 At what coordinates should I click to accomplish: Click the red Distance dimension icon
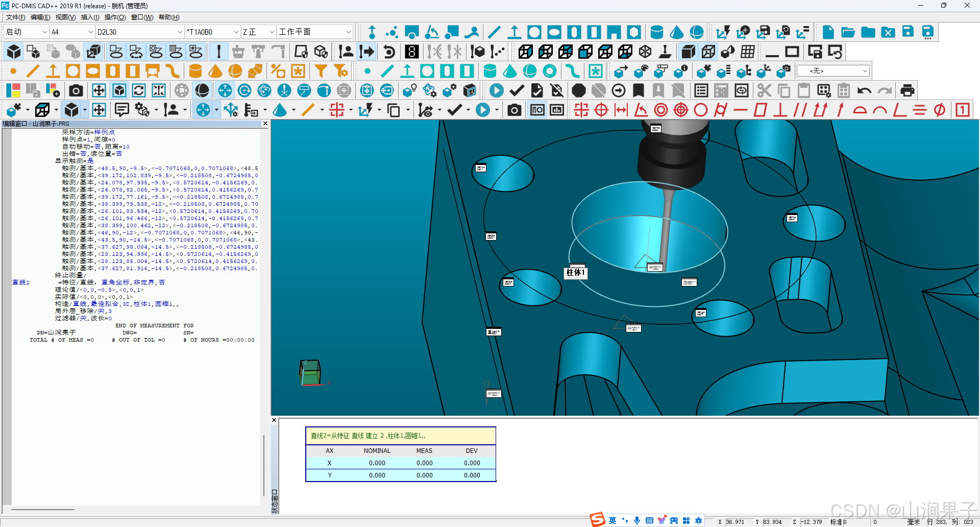(621, 110)
